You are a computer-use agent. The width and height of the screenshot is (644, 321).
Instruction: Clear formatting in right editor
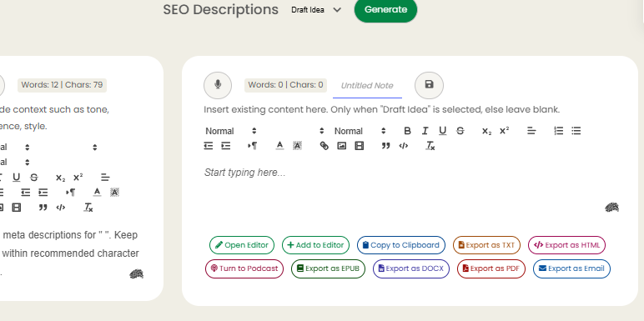tap(430, 146)
